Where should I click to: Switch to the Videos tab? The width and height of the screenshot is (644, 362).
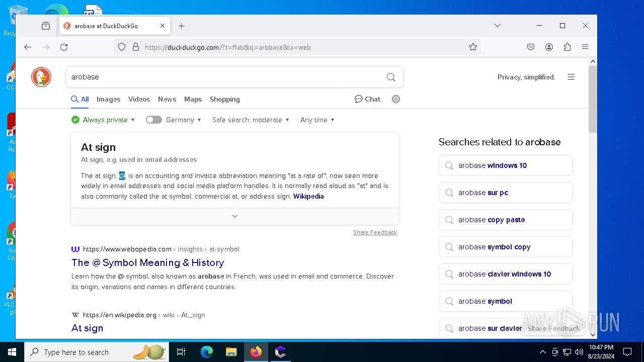point(139,99)
